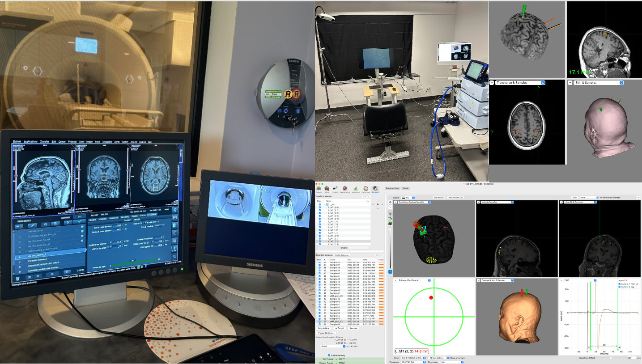
Task: Collapse the L_M1 folder tree
Action: click(x=324, y=204)
